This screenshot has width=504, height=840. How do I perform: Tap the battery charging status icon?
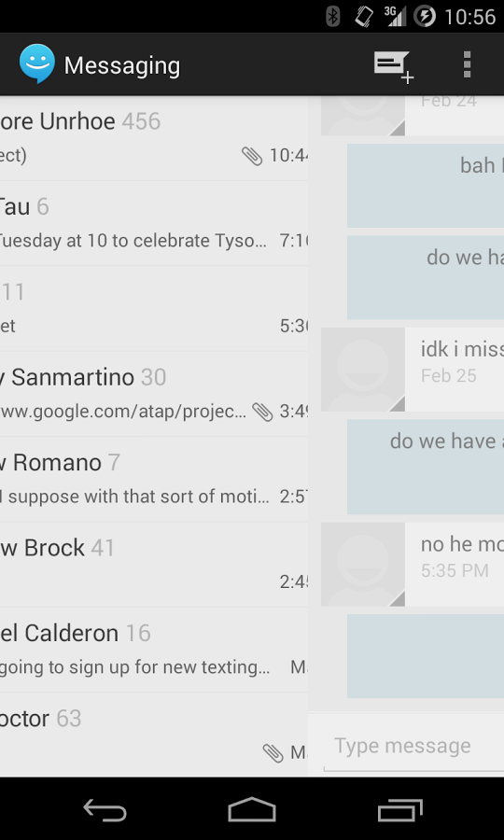point(425,16)
